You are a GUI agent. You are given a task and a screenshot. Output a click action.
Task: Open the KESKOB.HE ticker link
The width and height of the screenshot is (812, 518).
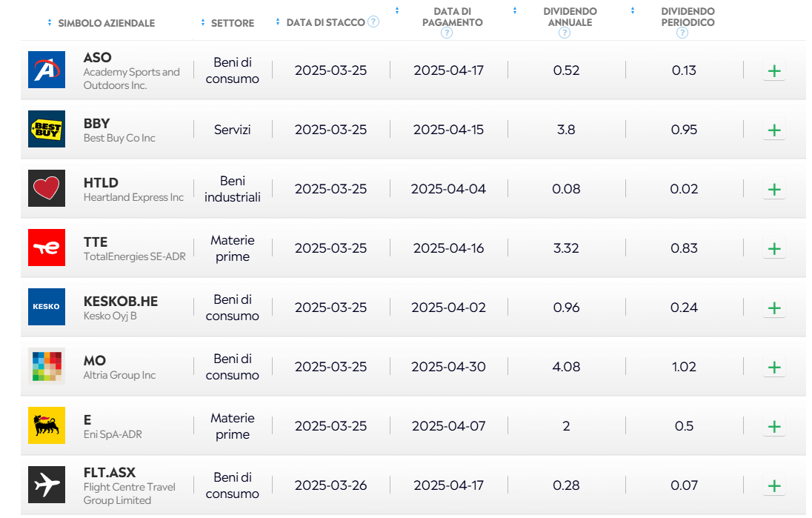[x=121, y=302]
